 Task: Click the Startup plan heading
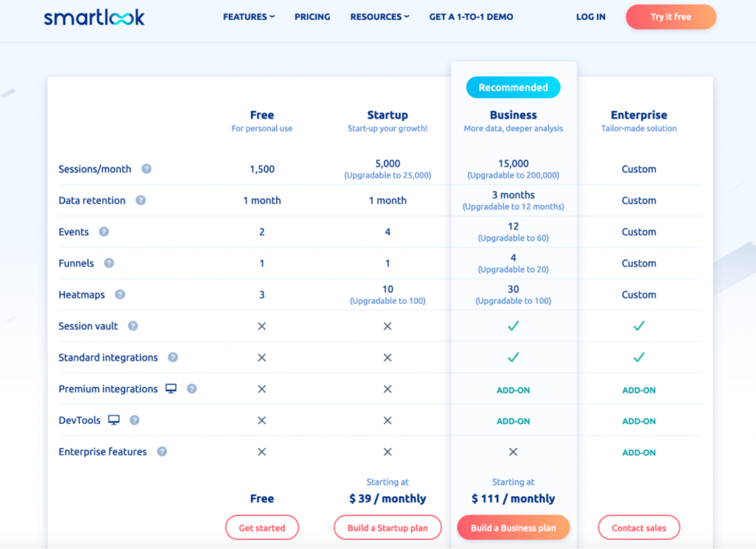click(x=388, y=114)
